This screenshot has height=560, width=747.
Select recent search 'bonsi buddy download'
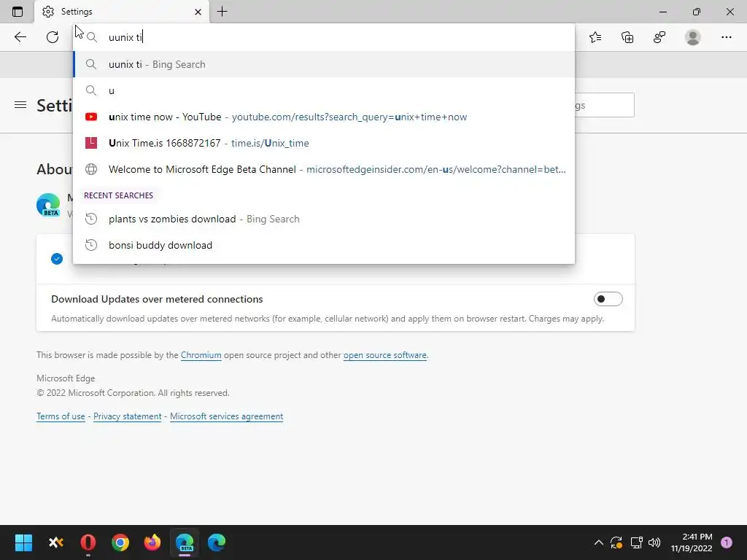coord(324,245)
